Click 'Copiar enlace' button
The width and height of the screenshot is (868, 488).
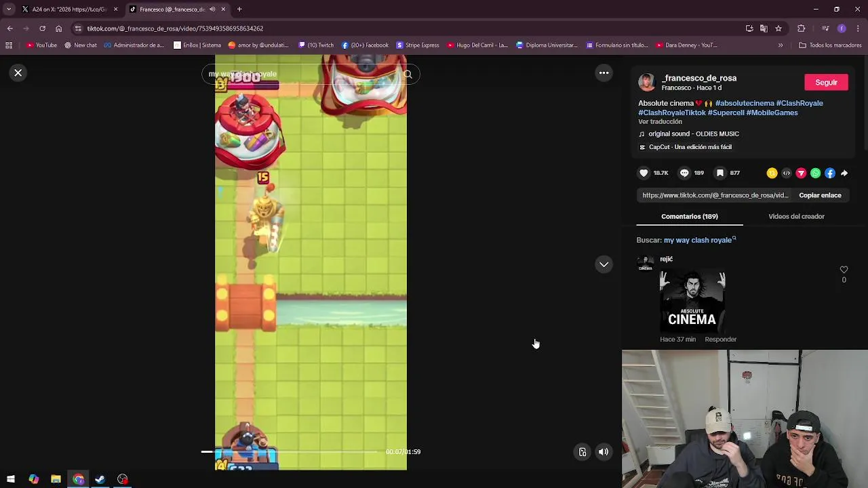pyautogui.click(x=820, y=195)
